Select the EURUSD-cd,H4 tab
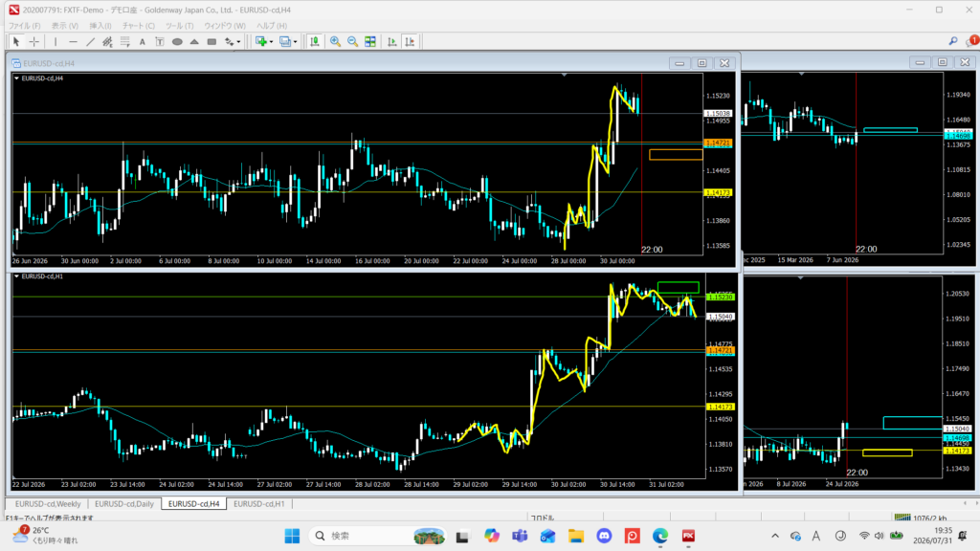Screen dimensions: 980x551 [193, 503]
